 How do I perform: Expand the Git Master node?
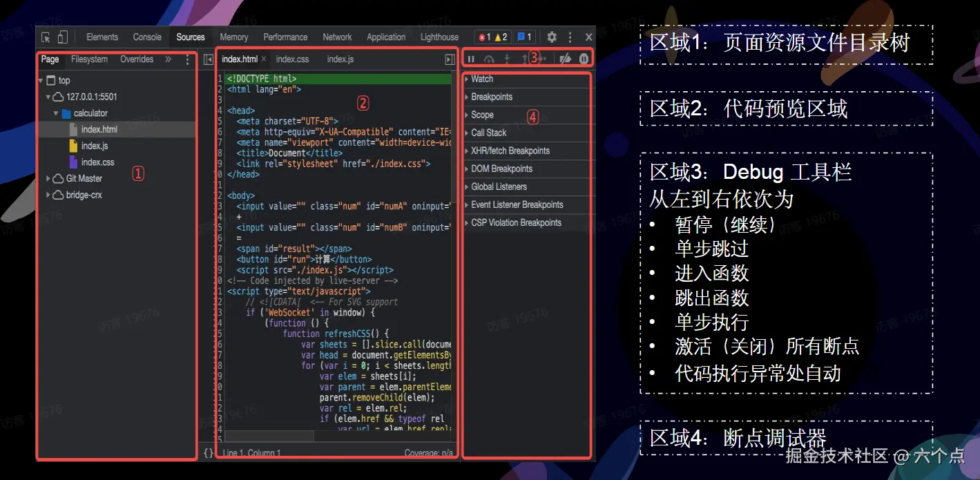[x=48, y=179]
